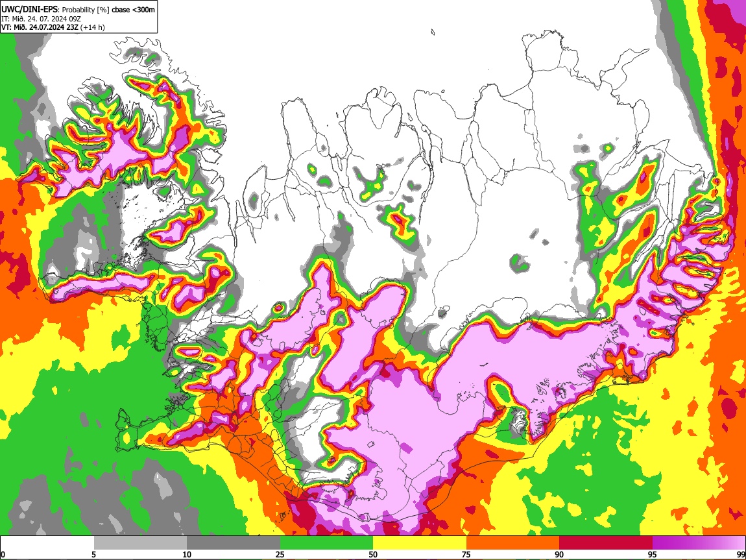Image resolution: width=746 pixels, height=560 pixels.
Task: Click the white 0-5% legend color band
Action: coord(47,543)
